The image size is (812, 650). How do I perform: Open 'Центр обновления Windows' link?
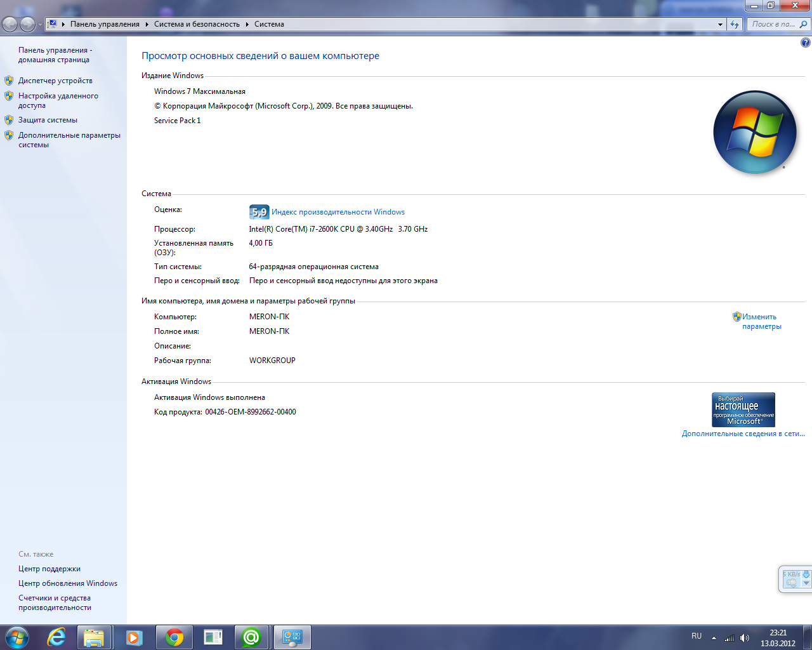click(68, 583)
